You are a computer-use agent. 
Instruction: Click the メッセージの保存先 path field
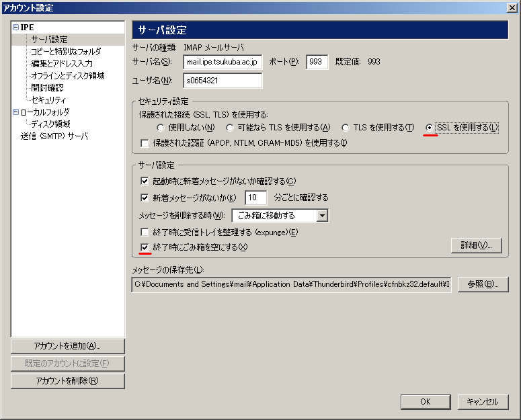coord(291,284)
